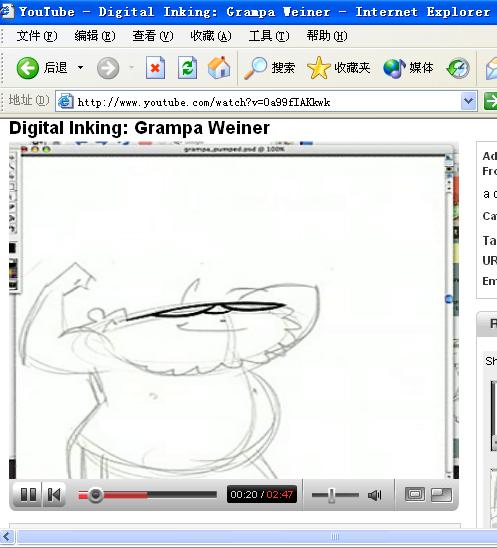Open the Back history dropdown arrow
Viewport: 497px width, 548px height.
click(80, 67)
